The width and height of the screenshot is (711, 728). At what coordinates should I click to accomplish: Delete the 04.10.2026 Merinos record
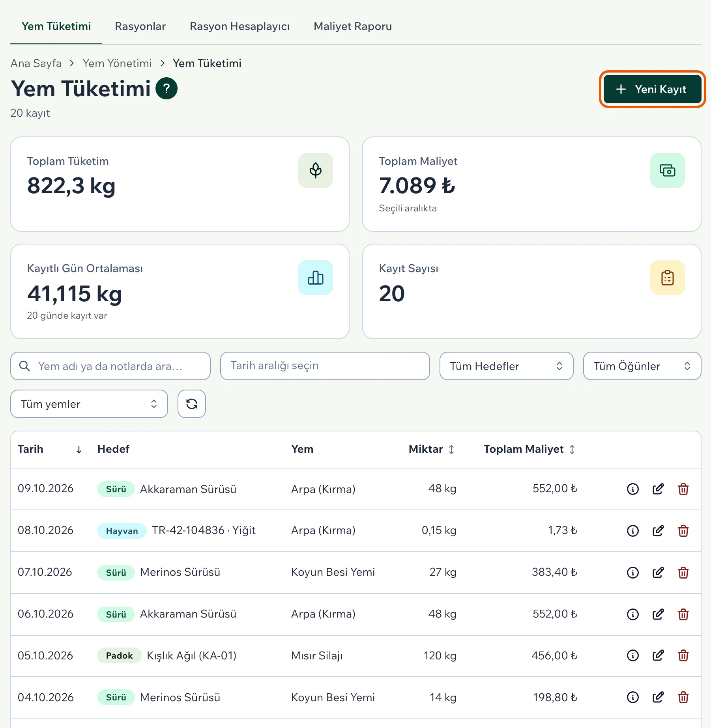tap(683, 698)
